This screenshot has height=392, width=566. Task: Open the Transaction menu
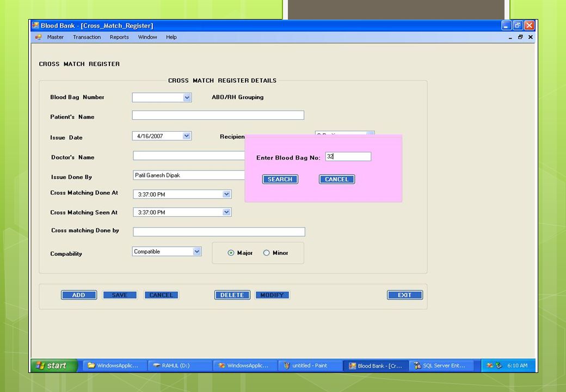(x=87, y=37)
